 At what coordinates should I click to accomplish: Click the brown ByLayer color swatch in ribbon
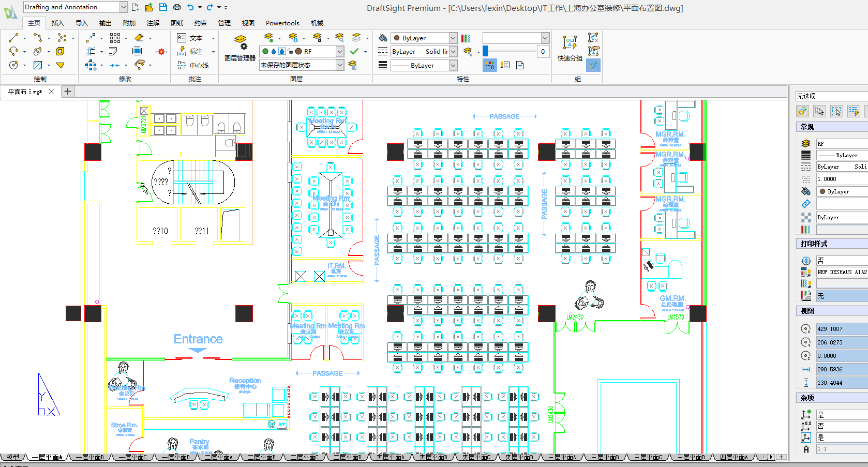tap(397, 38)
